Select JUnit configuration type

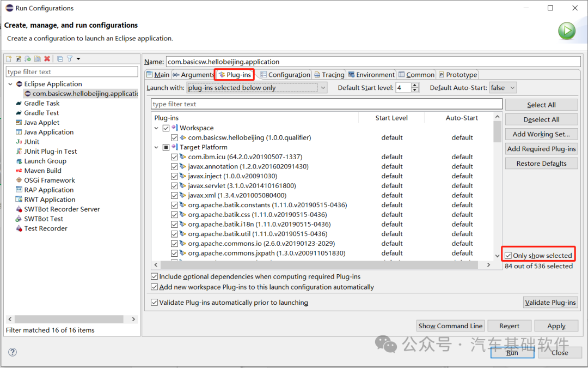[32, 142]
